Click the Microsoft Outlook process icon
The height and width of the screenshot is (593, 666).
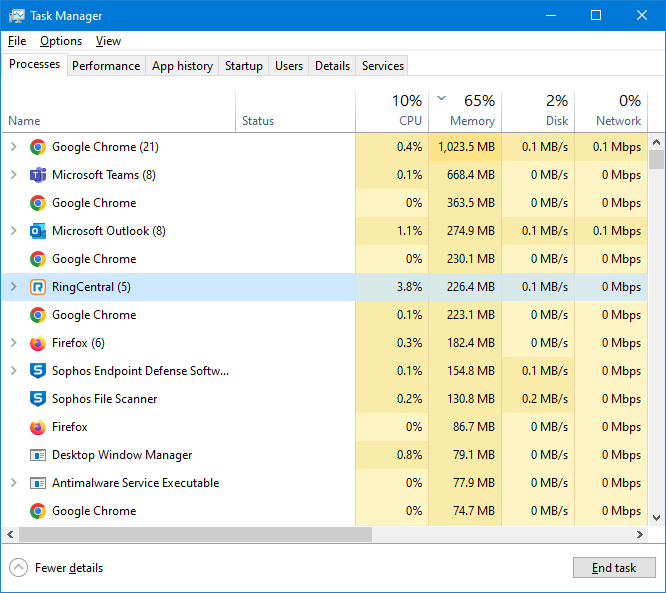click(38, 231)
